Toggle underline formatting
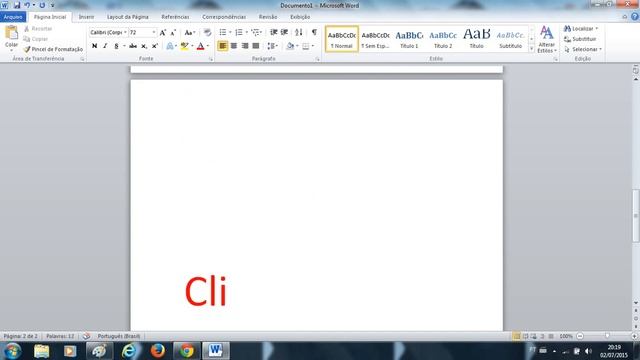The image size is (640, 360). point(116,46)
